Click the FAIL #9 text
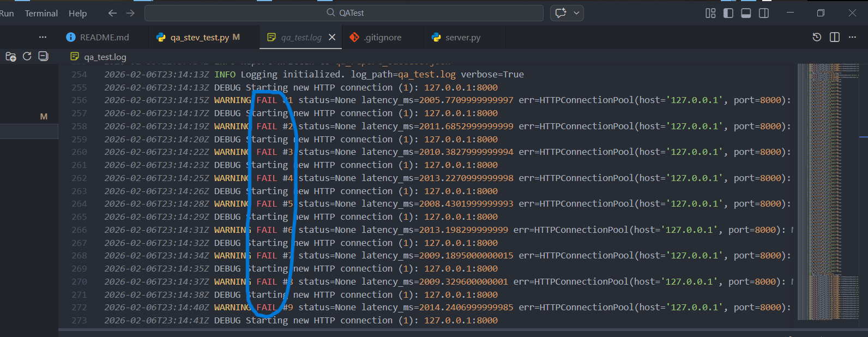The height and width of the screenshot is (337, 868). 275,308
